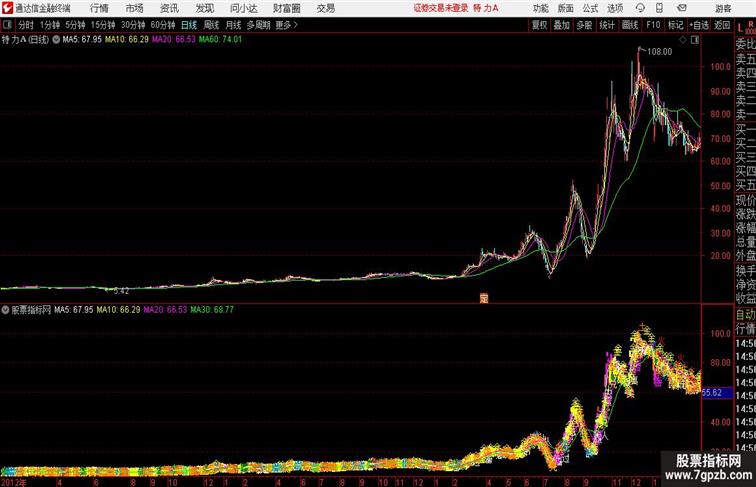The height and width of the screenshot is (487, 756).
Task: Click the 叠加 overlay button
Action: (x=562, y=25)
